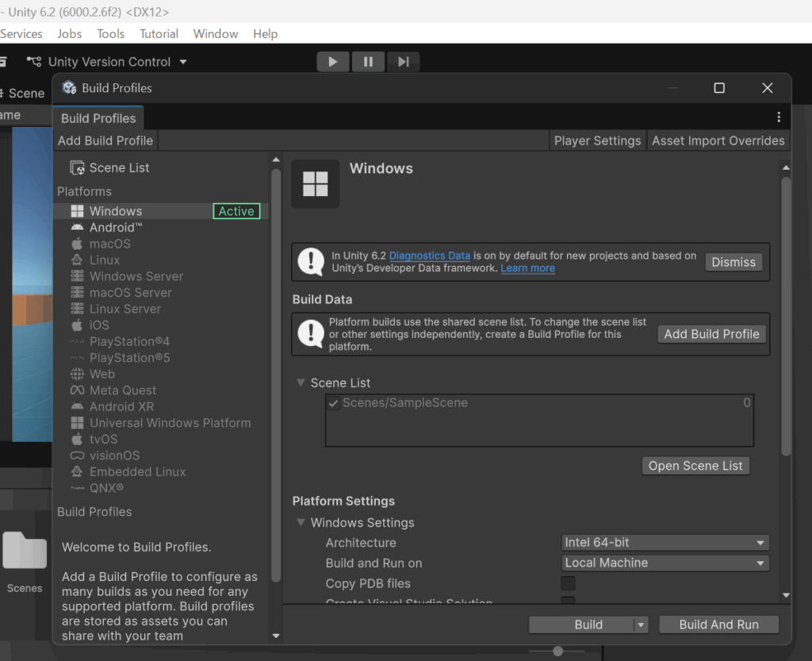Uncheck the Scenes/SampleScene checkbox
This screenshot has height=661, width=812.
click(x=334, y=403)
